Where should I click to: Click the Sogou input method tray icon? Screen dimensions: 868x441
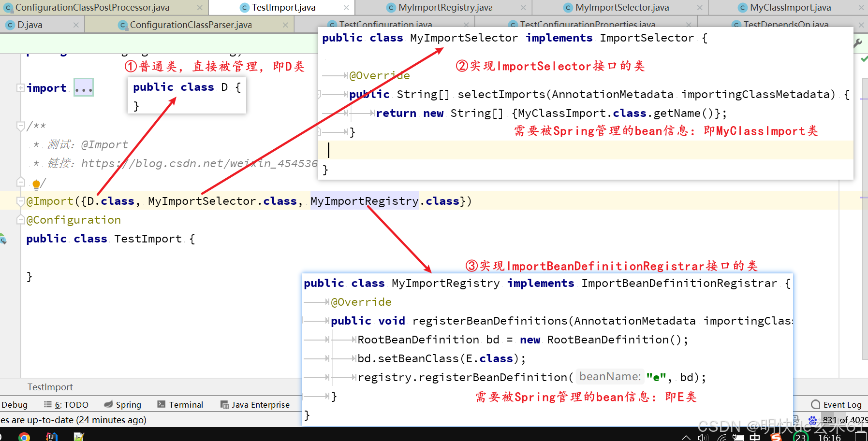tap(776, 437)
